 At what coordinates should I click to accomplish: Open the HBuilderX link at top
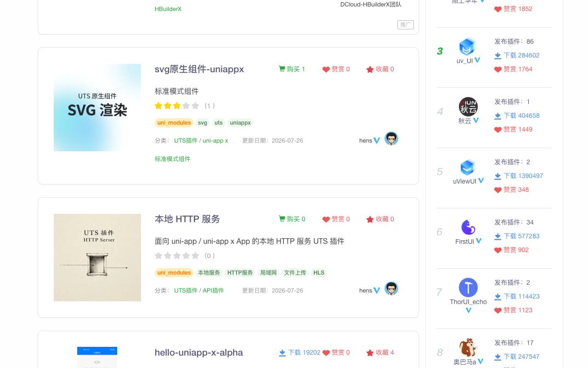(168, 9)
